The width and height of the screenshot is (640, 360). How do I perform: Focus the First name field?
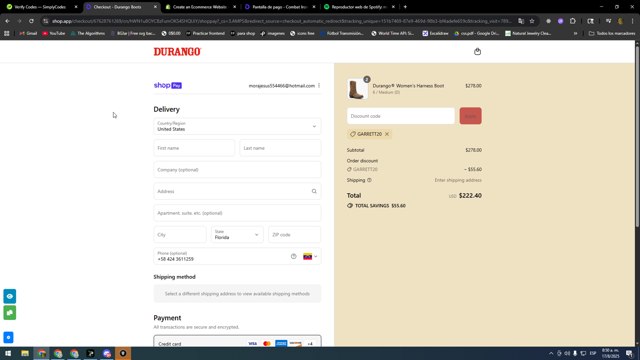pos(194,148)
